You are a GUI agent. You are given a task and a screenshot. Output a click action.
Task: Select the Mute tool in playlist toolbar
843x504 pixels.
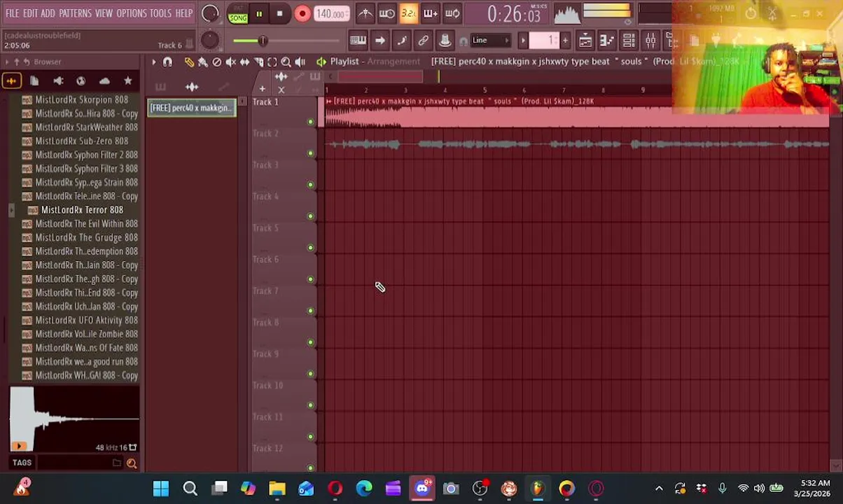(x=230, y=62)
